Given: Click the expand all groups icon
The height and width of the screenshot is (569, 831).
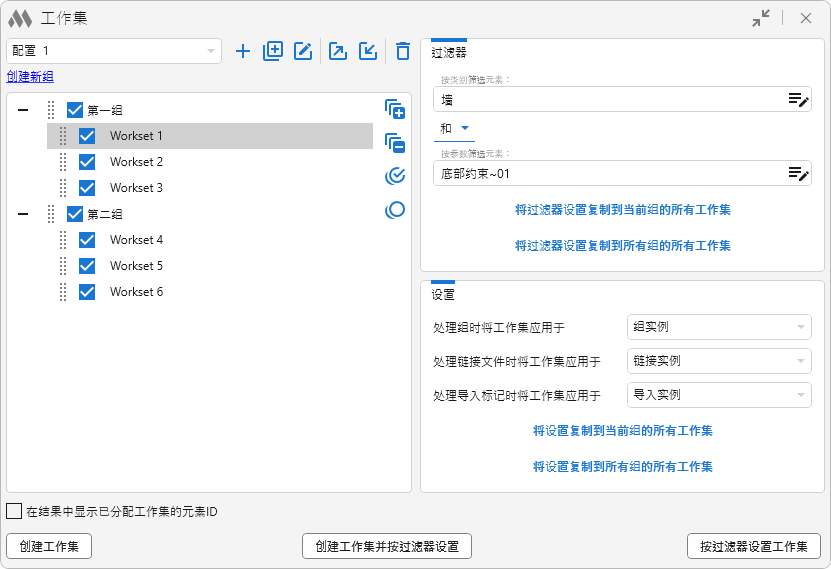Looking at the screenshot, I should tap(395, 109).
